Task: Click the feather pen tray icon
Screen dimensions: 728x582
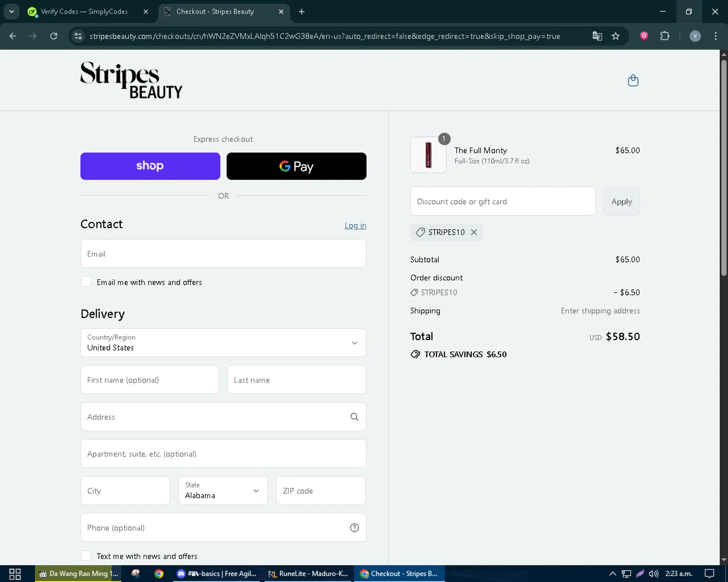Action: (640, 574)
